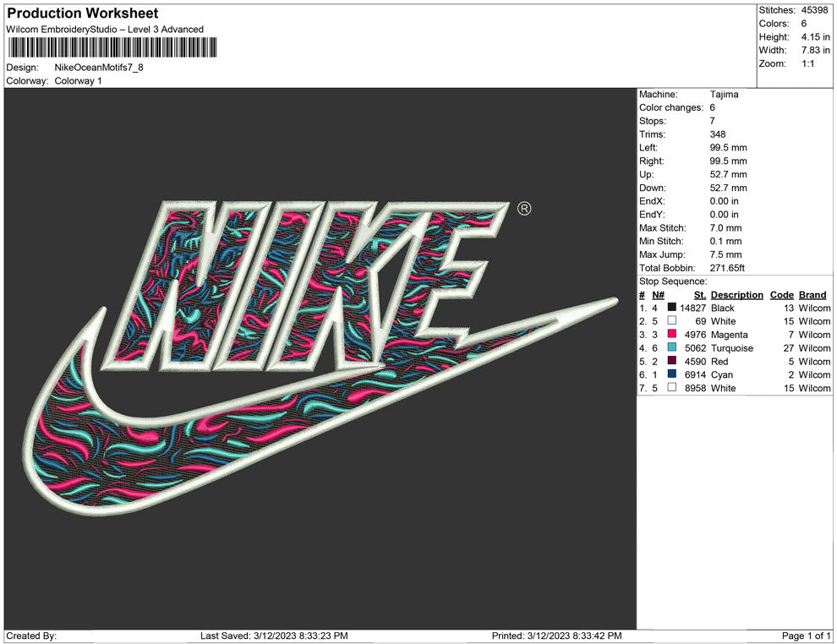Screen dimensions: 837x644
Task: Click the Up value '52.7 mm'
Action: click(x=728, y=174)
